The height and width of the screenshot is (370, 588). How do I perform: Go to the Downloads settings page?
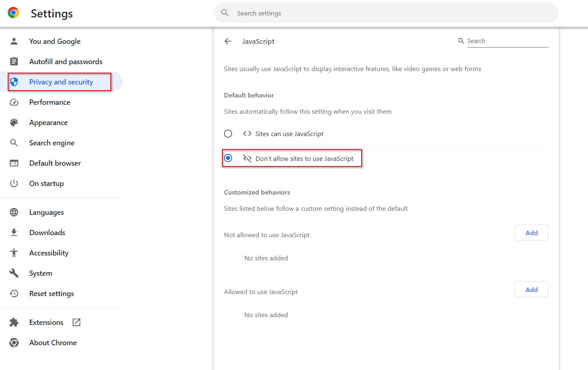click(x=47, y=233)
